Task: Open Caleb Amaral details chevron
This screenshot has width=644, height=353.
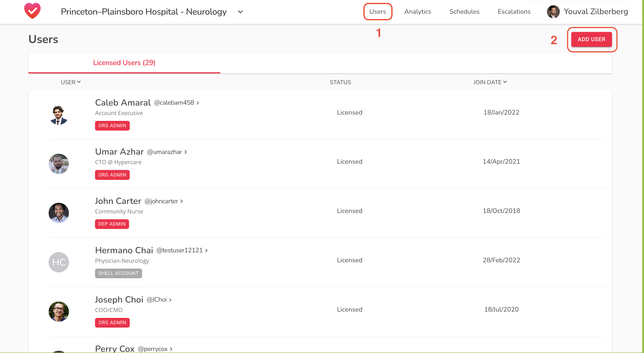Action: point(198,103)
